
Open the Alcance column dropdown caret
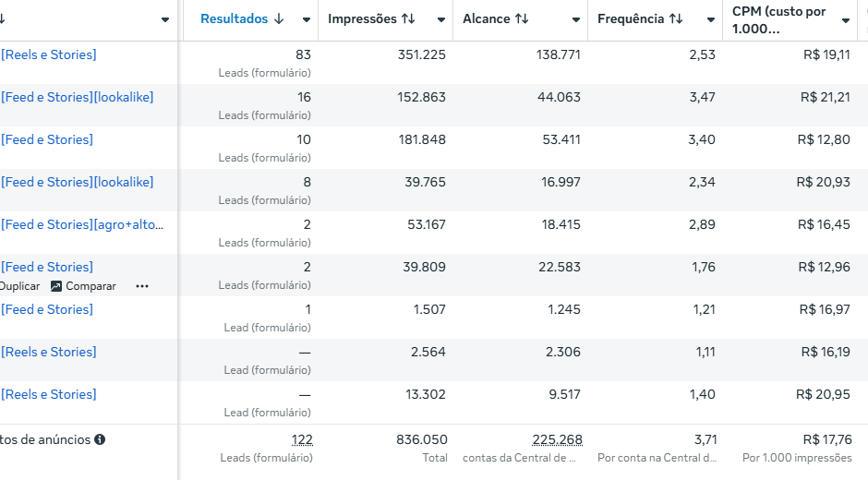pos(577,20)
